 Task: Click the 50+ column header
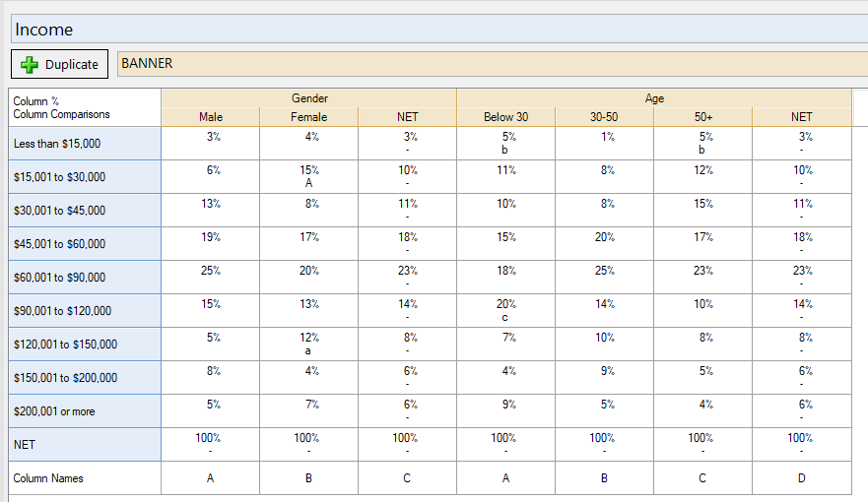(x=703, y=117)
